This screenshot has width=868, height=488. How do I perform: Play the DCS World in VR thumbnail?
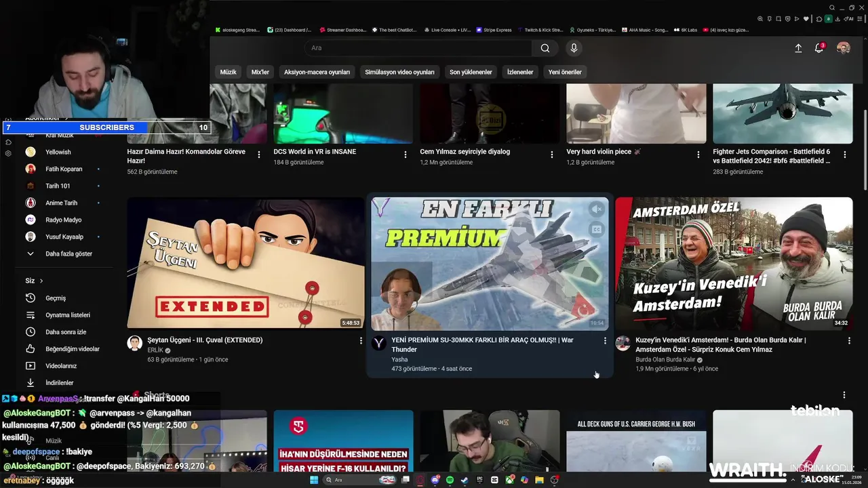(343, 113)
